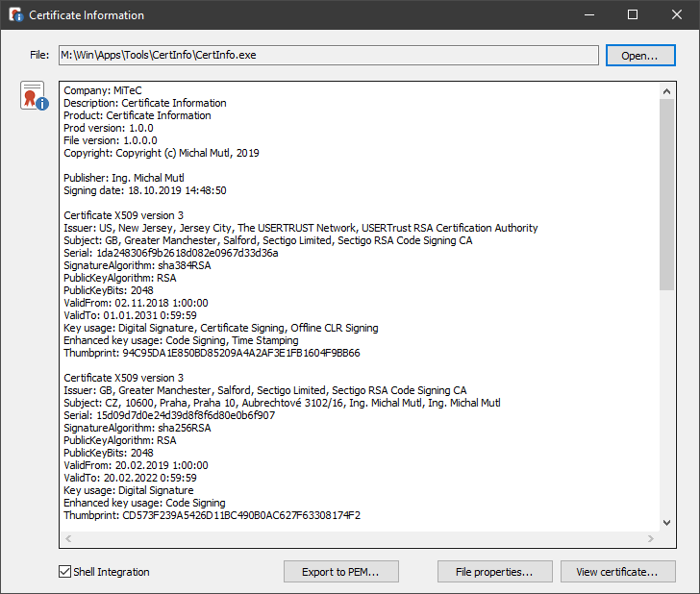Click Key usage Offline CLR Signing line
700x594 pixels.
[x=221, y=328]
